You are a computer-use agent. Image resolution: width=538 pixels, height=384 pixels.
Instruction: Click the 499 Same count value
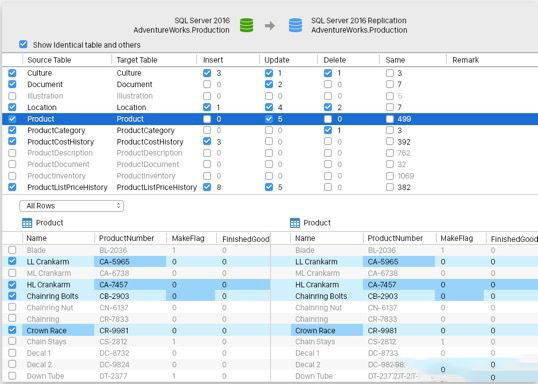tap(404, 119)
